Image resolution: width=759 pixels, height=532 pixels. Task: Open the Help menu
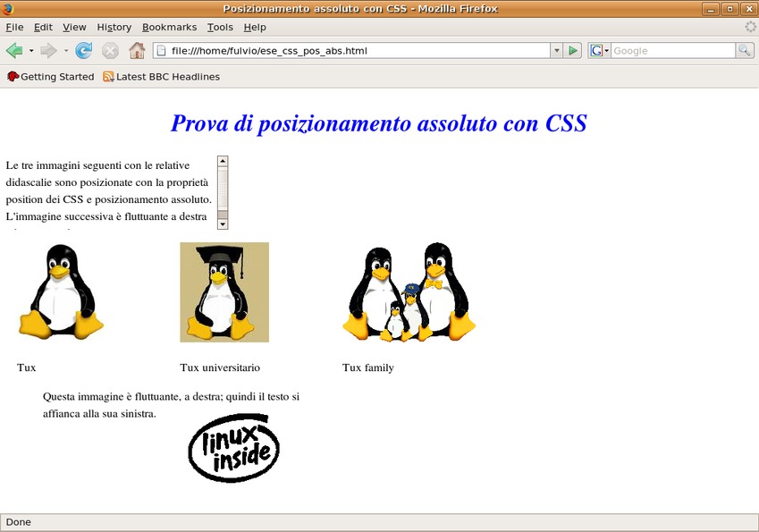255,27
